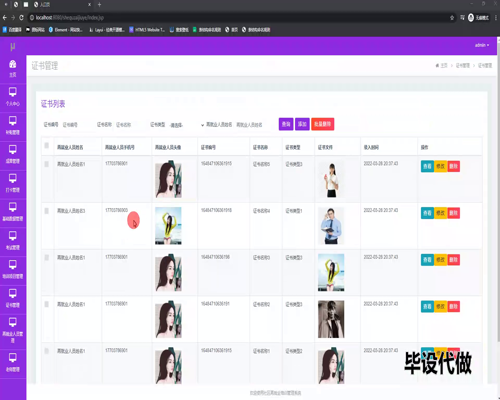Viewport: 500px width, 400px height.
Task: Open avatar image in 证书名称4 row
Action: coord(168,226)
